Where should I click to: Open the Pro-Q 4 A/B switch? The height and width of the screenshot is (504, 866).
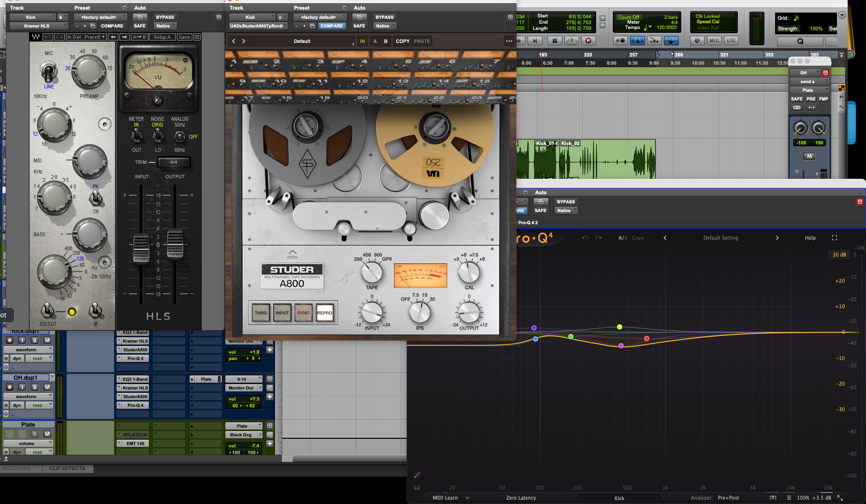point(623,238)
